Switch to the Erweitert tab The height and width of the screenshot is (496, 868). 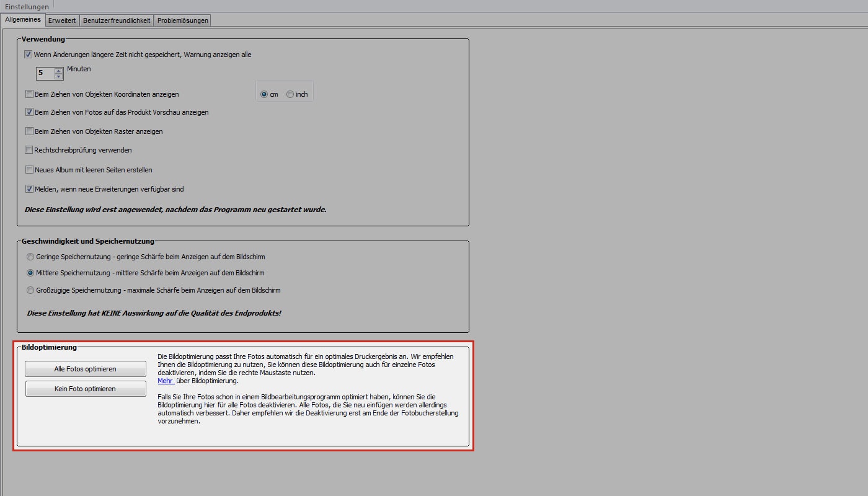62,20
